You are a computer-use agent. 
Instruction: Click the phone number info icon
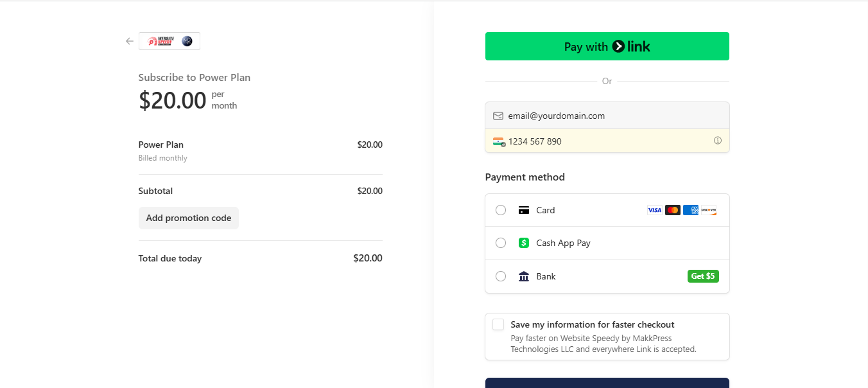click(718, 141)
